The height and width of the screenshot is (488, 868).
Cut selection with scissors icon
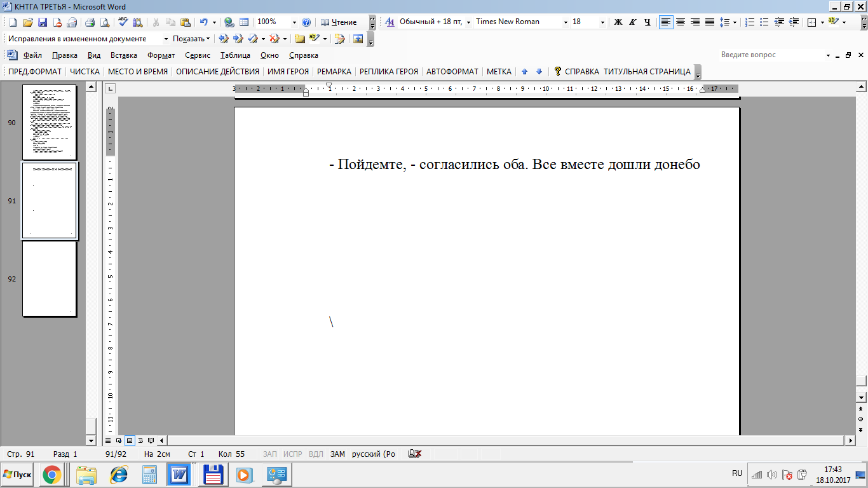click(156, 22)
